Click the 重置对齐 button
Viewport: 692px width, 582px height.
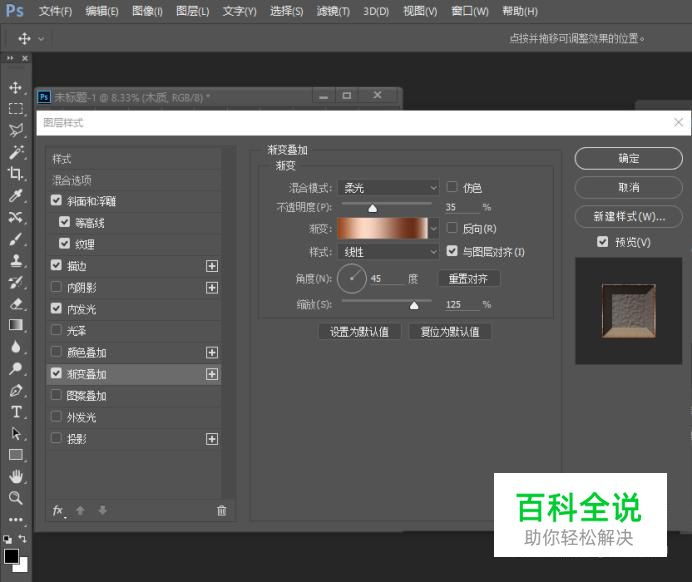click(x=468, y=278)
